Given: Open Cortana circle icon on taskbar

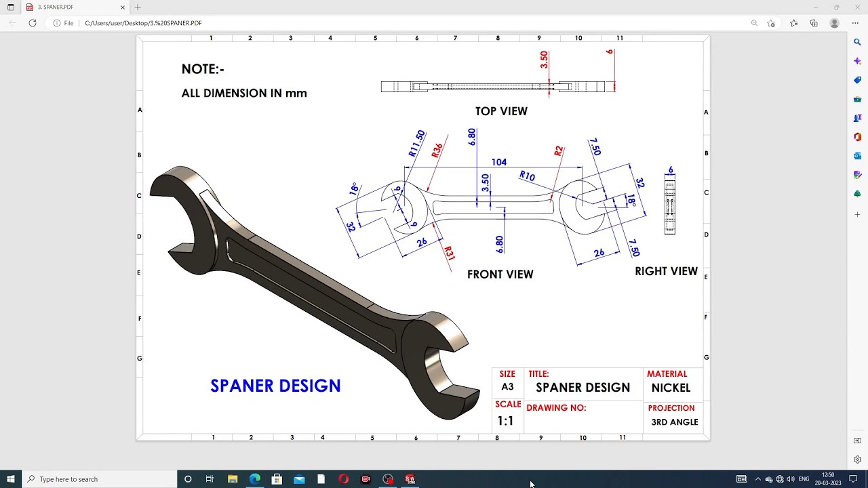Looking at the screenshot, I should (188, 479).
